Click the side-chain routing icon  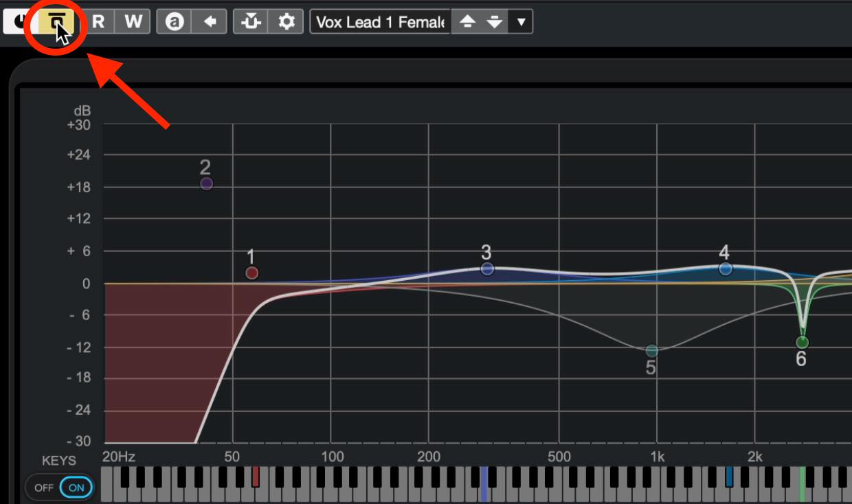point(251,21)
